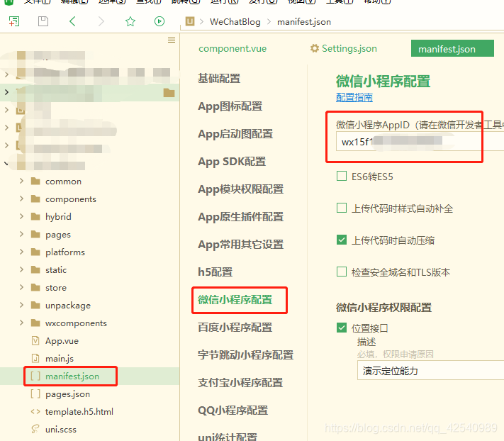Screen dimensions: 504x441
Task: Switch to the Settings.json tab
Action: (x=343, y=48)
